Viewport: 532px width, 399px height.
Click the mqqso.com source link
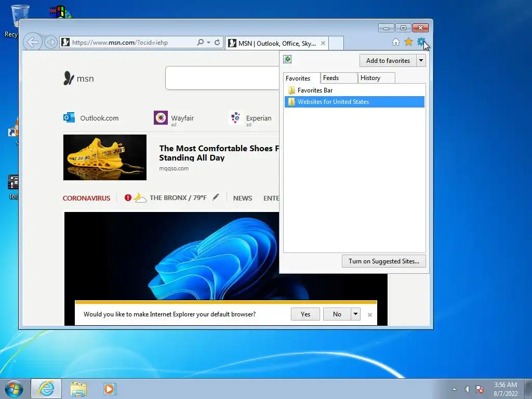pos(174,168)
